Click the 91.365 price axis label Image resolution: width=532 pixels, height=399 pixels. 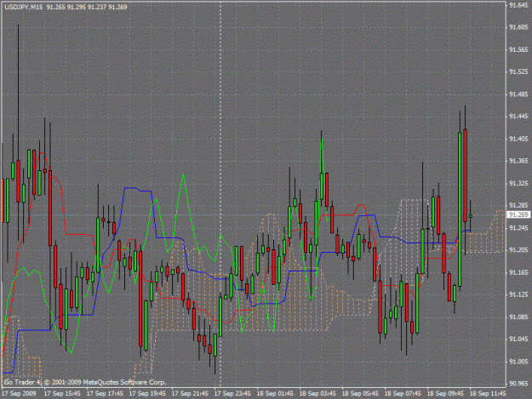(x=518, y=161)
